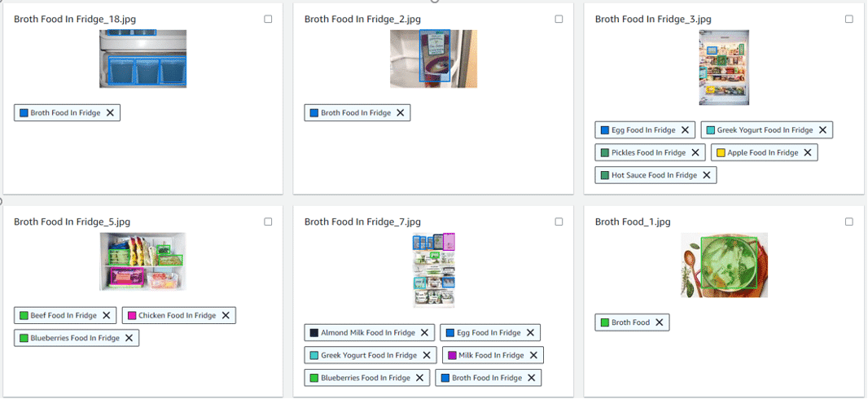Remove the Chicken Food In Fridge label
Image resolution: width=868 pixels, height=399 pixels.
pyautogui.click(x=226, y=315)
